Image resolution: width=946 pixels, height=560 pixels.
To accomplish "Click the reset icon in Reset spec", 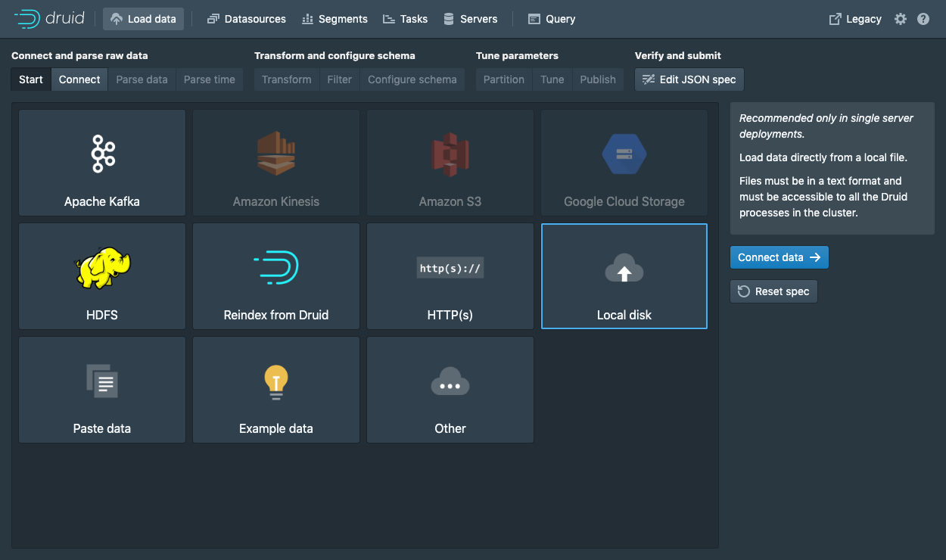I will pyautogui.click(x=744, y=291).
